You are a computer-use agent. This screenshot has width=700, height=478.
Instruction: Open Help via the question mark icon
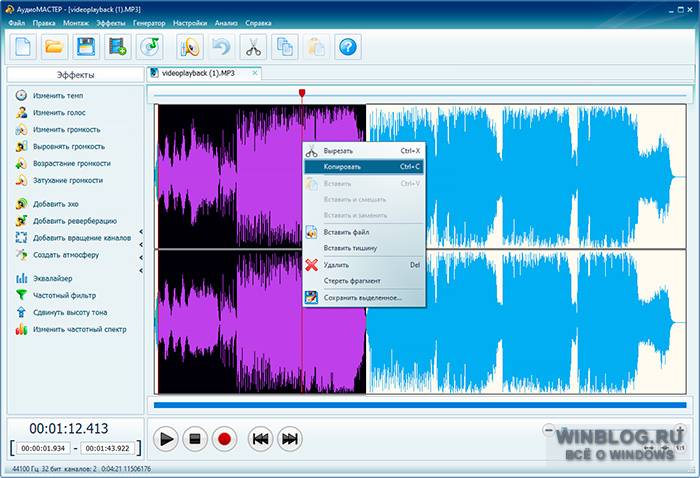coord(346,45)
